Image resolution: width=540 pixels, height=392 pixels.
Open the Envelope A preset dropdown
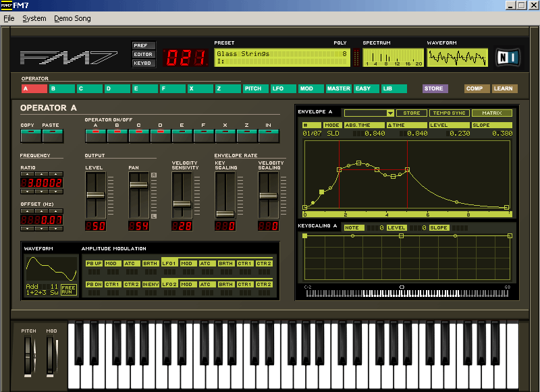click(x=389, y=113)
